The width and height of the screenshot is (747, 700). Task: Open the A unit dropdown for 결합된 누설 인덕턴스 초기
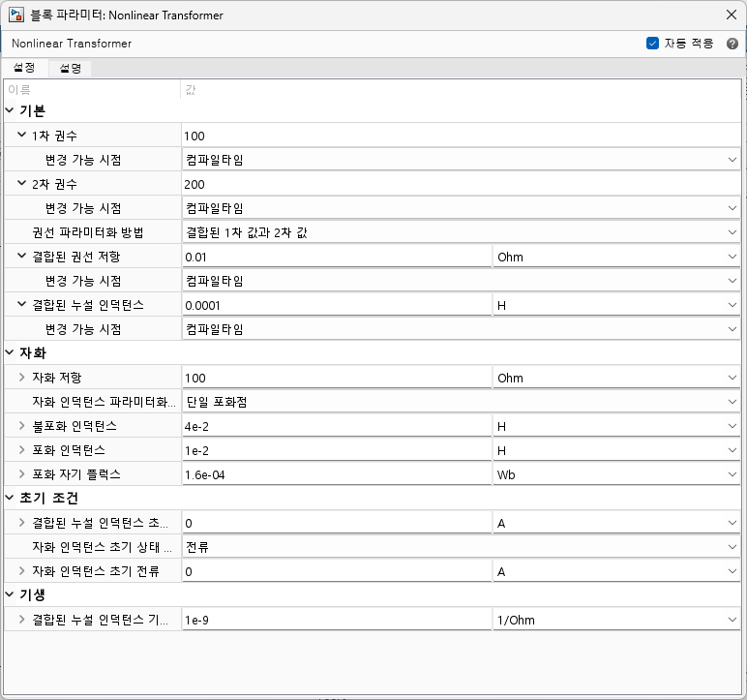616,524
